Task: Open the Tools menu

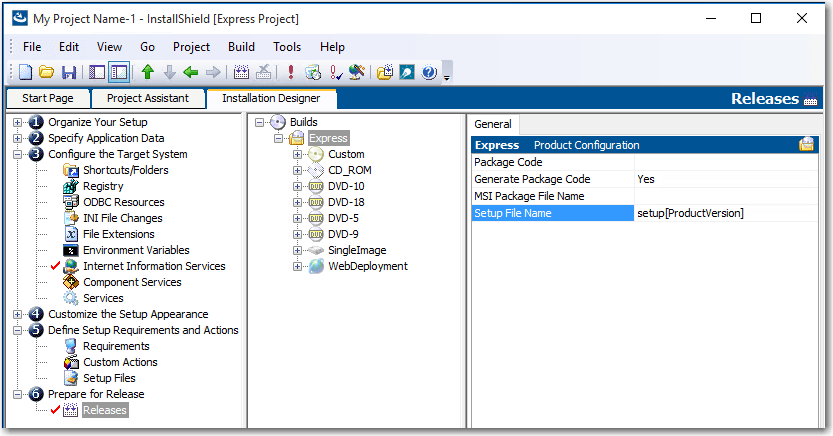Action: 287,47
